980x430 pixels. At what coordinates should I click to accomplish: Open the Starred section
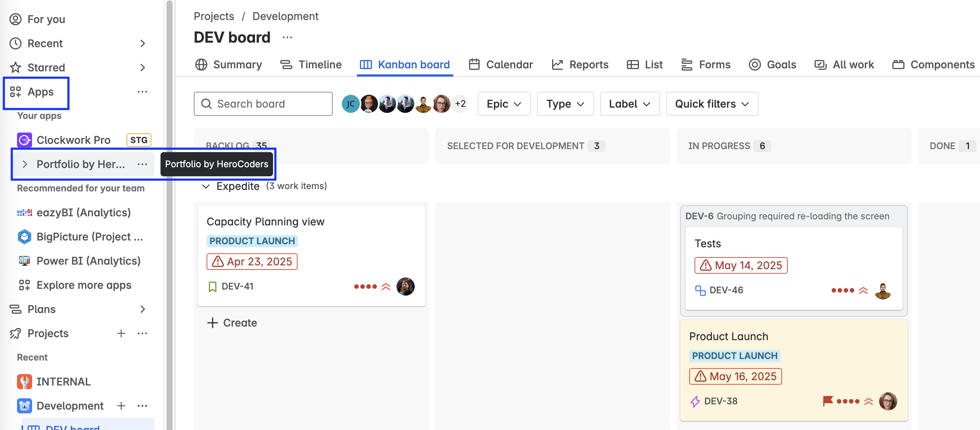pos(46,67)
